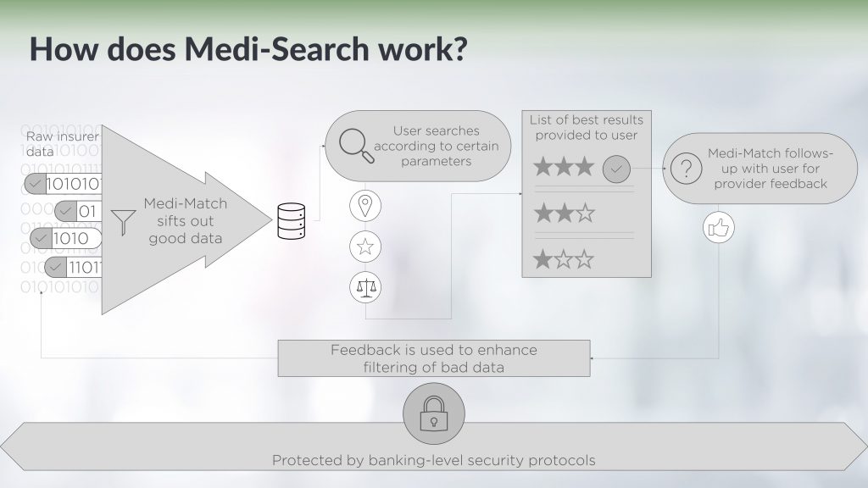Click the question mark circle icon

pos(686,169)
